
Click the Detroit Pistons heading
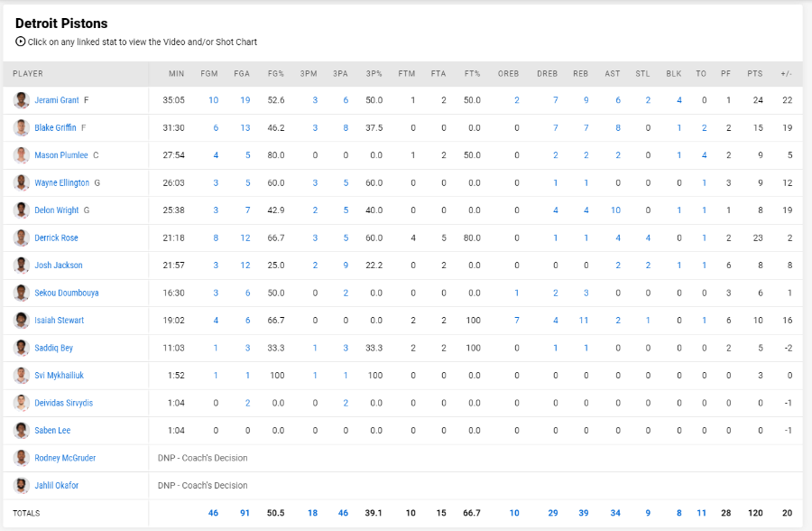coord(61,23)
